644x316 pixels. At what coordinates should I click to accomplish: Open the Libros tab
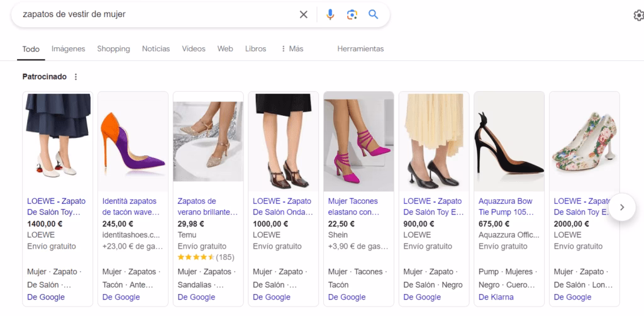click(255, 48)
